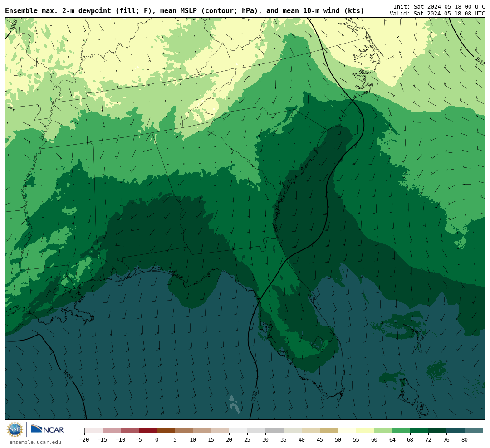Pick the 55 to 60 yellow swatch

coord(365,431)
